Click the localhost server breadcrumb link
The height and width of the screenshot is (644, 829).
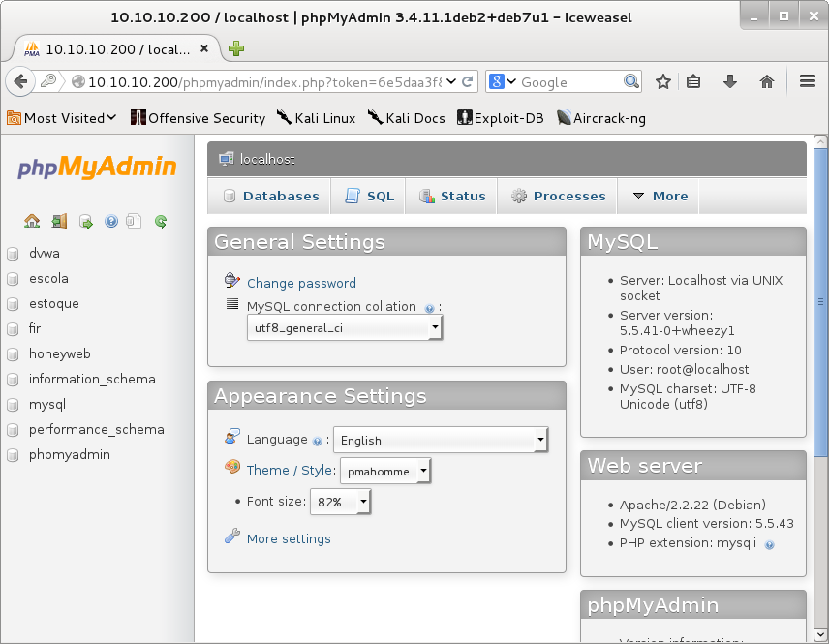point(267,159)
